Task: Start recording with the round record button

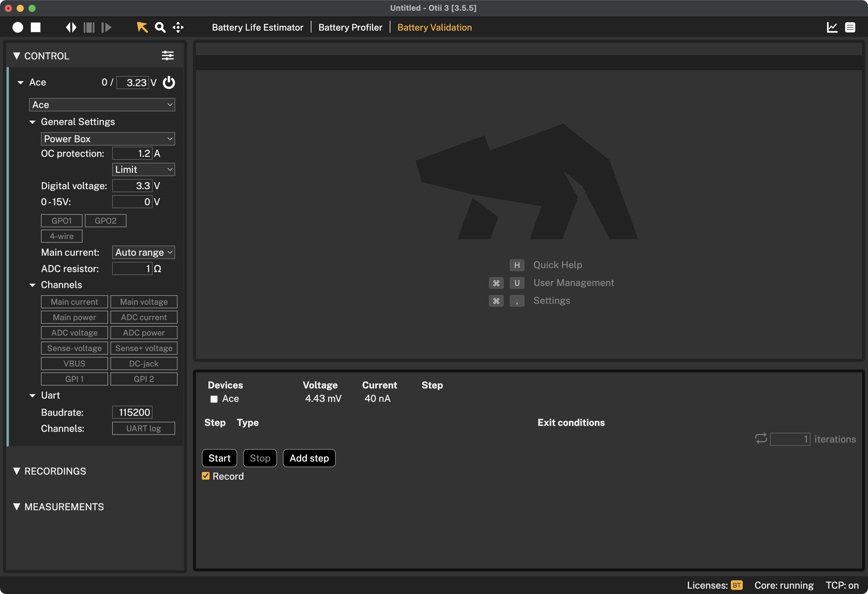Action: pyautogui.click(x=18, y=27)
